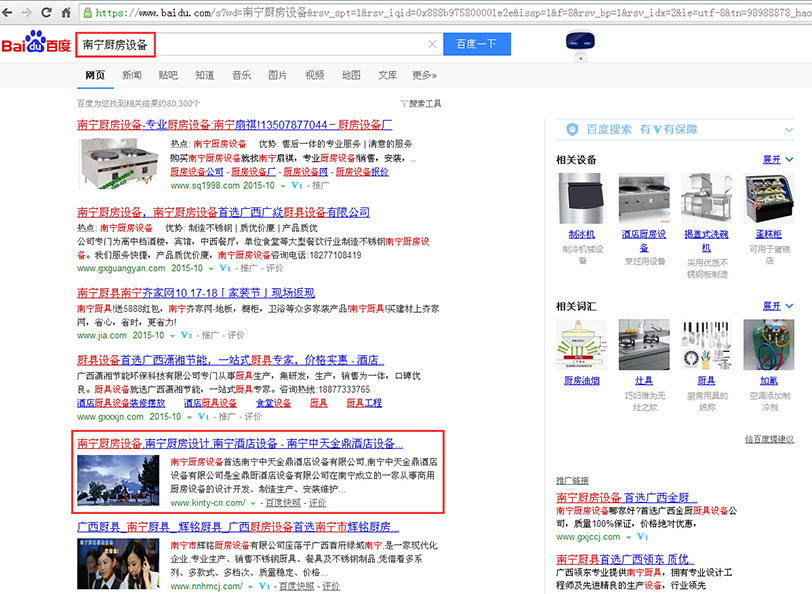Click the search input containing 南宁厨房设备
The height and width of the screenshot is (594, 812).
pos(259,45)
